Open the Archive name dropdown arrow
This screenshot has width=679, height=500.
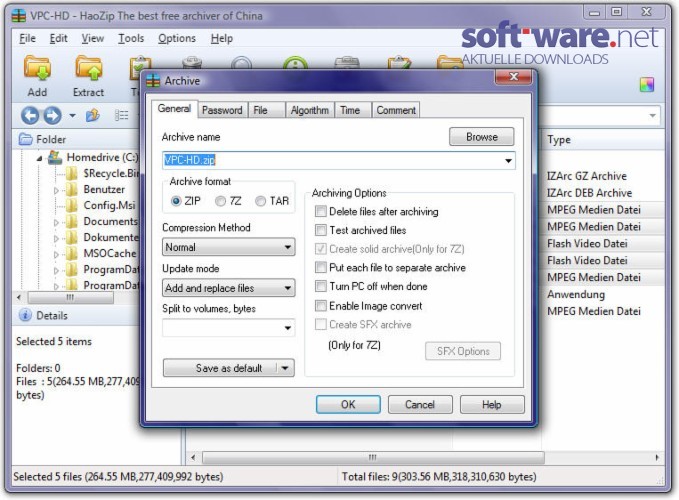point(508,161)
